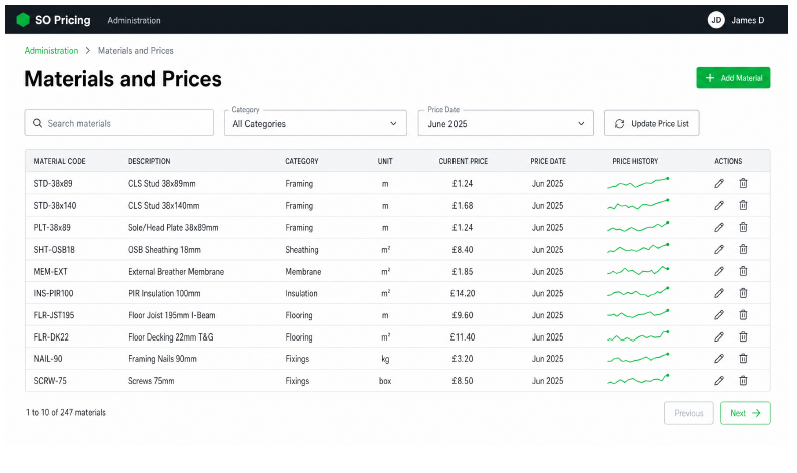This screenshot has width=797, height=473.
Task: View price history sparkline for FLR-JST195
Action: (x=638, y=314)
